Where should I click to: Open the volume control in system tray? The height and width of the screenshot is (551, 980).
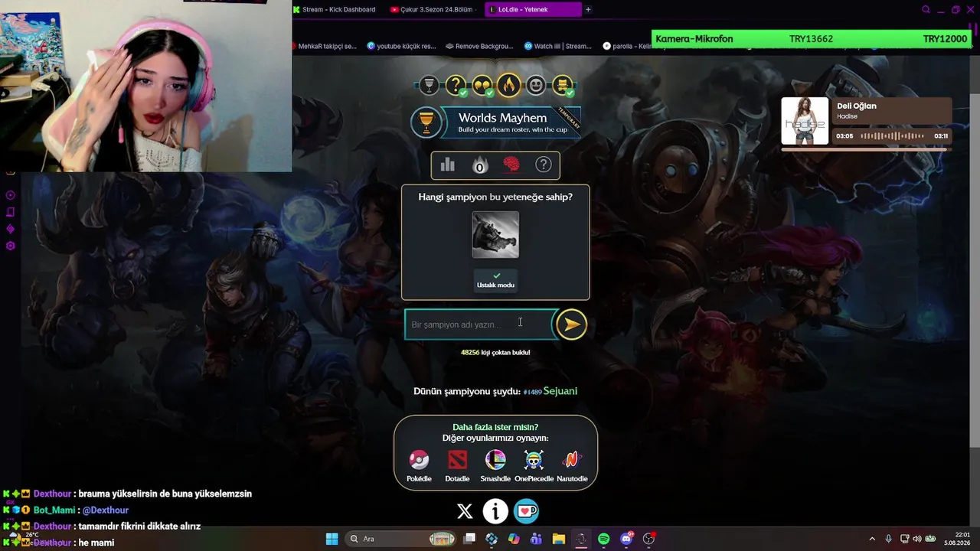tap(918, 539)
